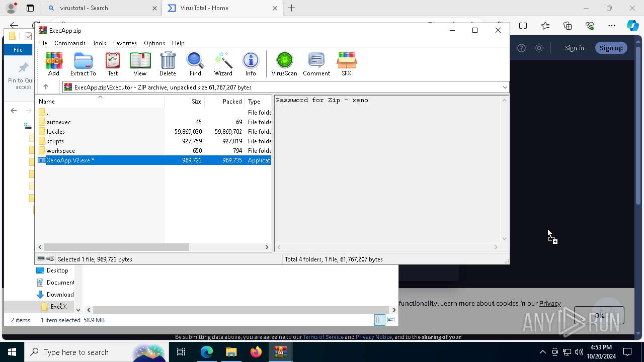Open Edge Collections icon
Viewport: 644px width, 362px height.
coord(568,26)
